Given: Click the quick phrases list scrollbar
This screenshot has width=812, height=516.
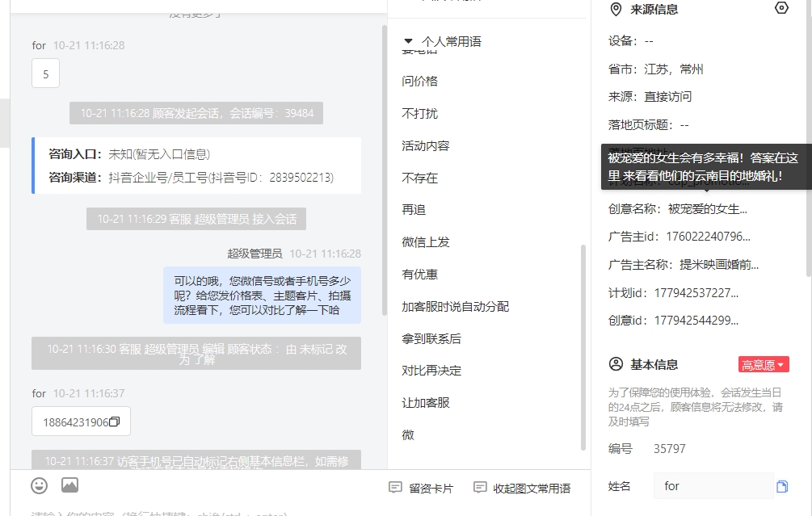Looking at the screenshot, I should [583, 346].
